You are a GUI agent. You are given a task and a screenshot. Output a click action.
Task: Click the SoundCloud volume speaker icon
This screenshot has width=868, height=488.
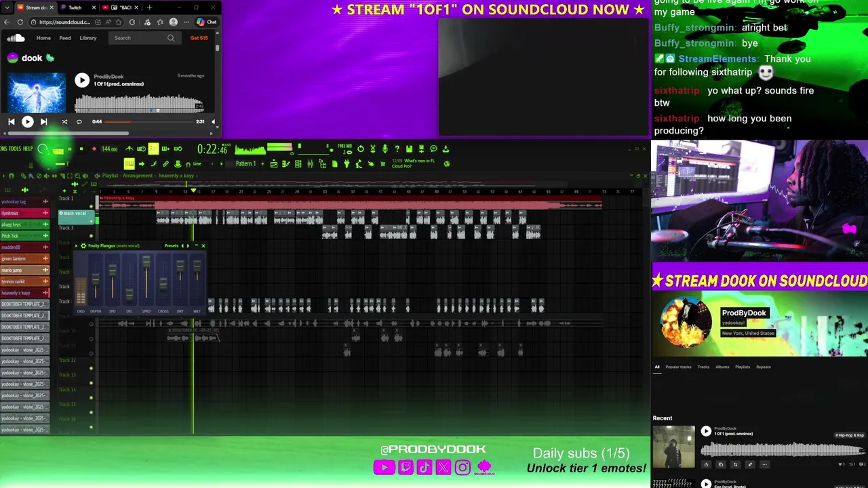(214, 122)
